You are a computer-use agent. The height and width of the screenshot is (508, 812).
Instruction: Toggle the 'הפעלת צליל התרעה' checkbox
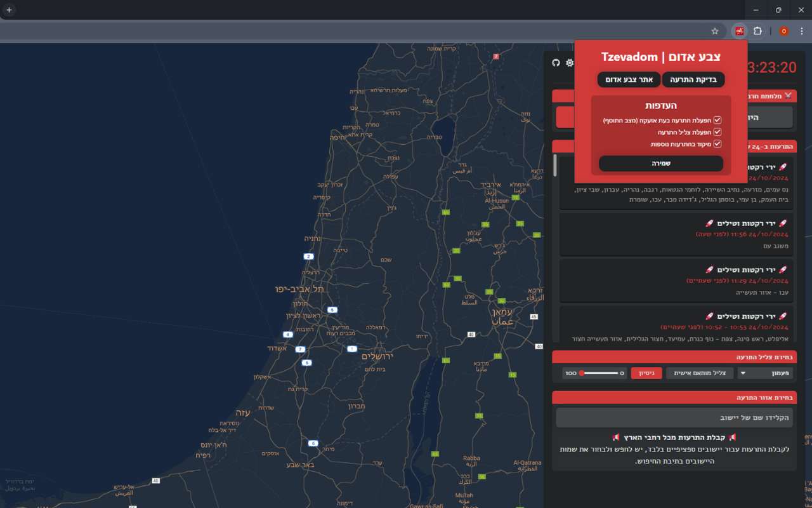(717, 132)
